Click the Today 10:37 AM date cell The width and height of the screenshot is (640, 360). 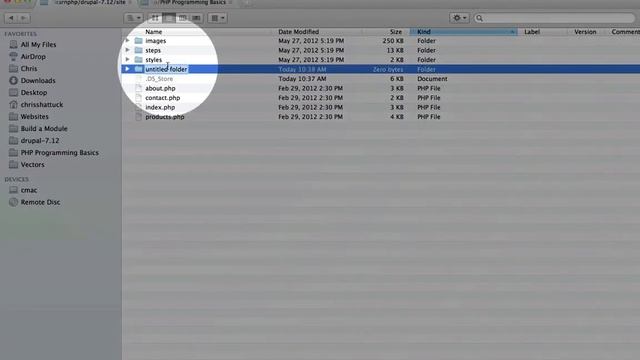pyautogui.click(x=302, y=79)
